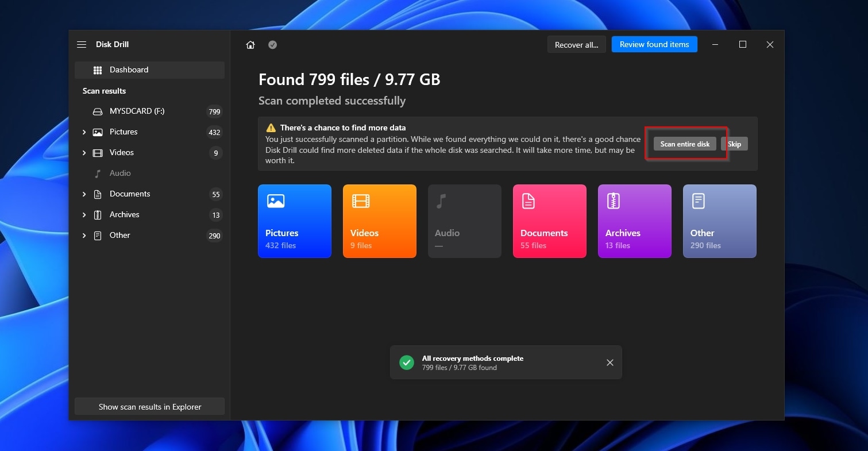
Task: Go to home via the house icon
Action: click(250, 45)
